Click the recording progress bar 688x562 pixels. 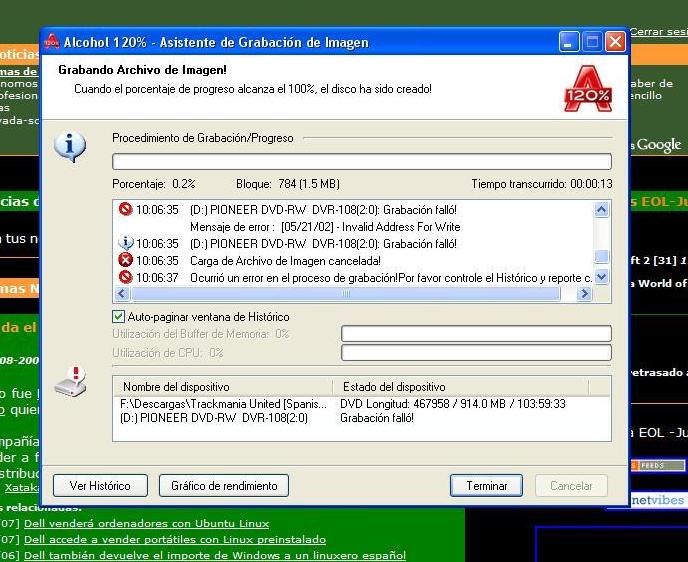pyautogui.click(x=362, y=161)
